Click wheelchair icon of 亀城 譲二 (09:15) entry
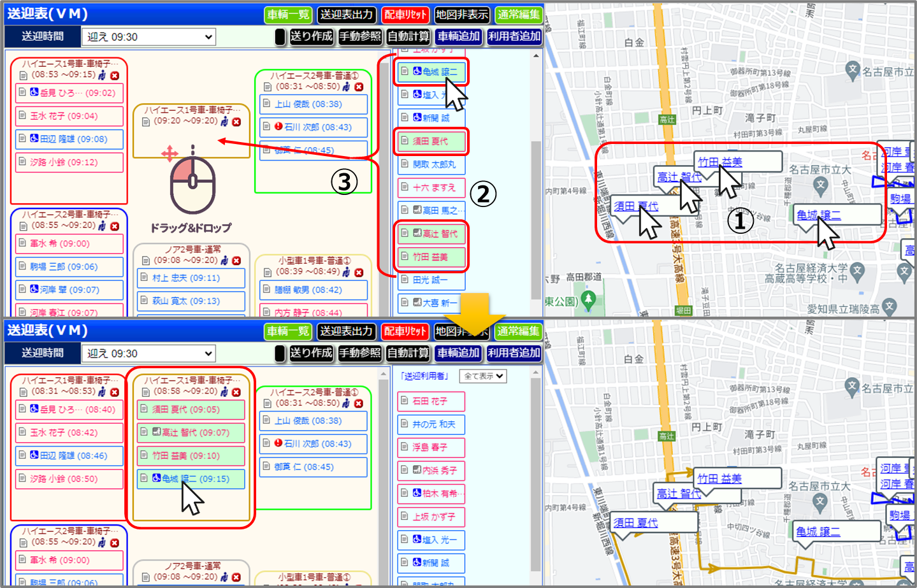The height and width of the screenshot is (588, 917). tap(156, 478)
